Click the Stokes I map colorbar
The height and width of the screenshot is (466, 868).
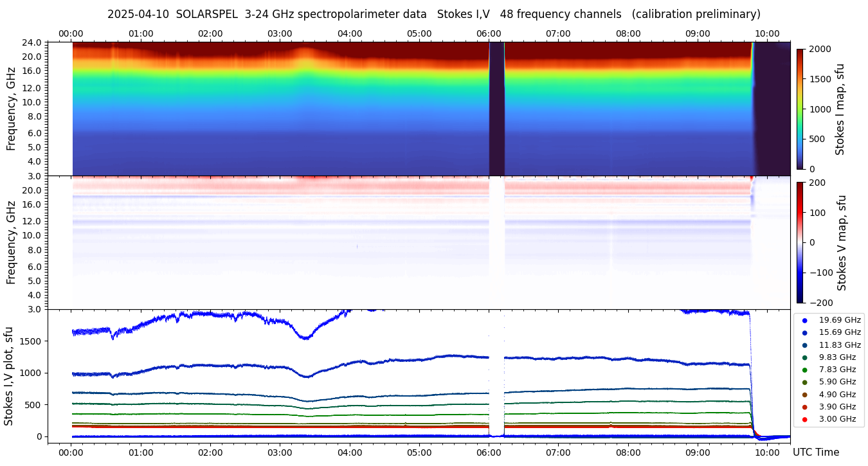800,109
